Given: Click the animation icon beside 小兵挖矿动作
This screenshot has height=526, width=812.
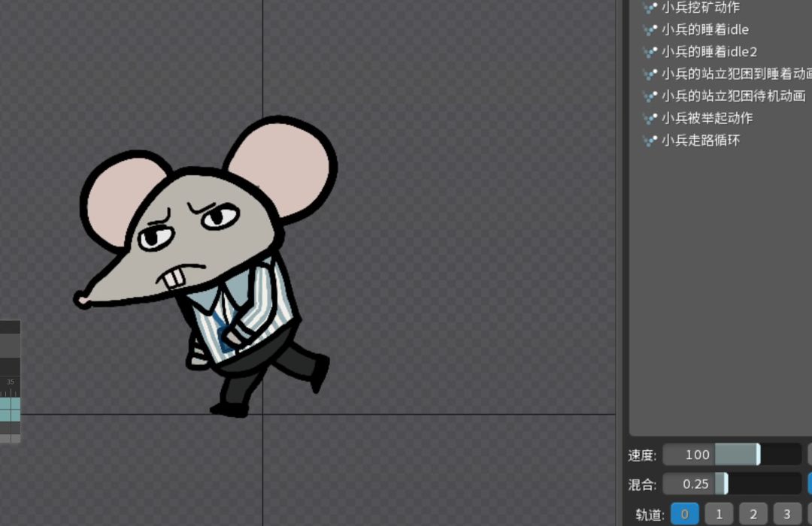Looking at the screenshot, I should coord(650,8).
